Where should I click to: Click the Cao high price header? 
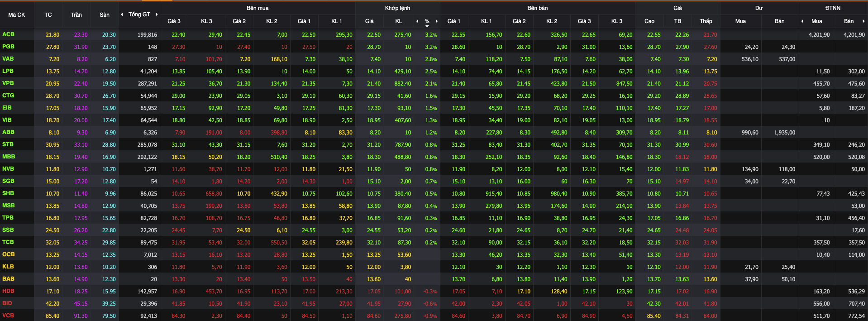(x=649, y=21)
